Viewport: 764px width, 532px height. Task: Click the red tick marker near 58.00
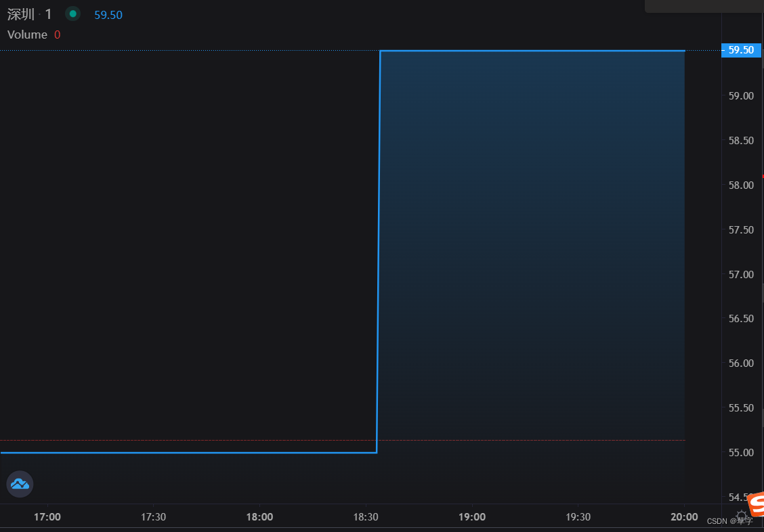761,176
